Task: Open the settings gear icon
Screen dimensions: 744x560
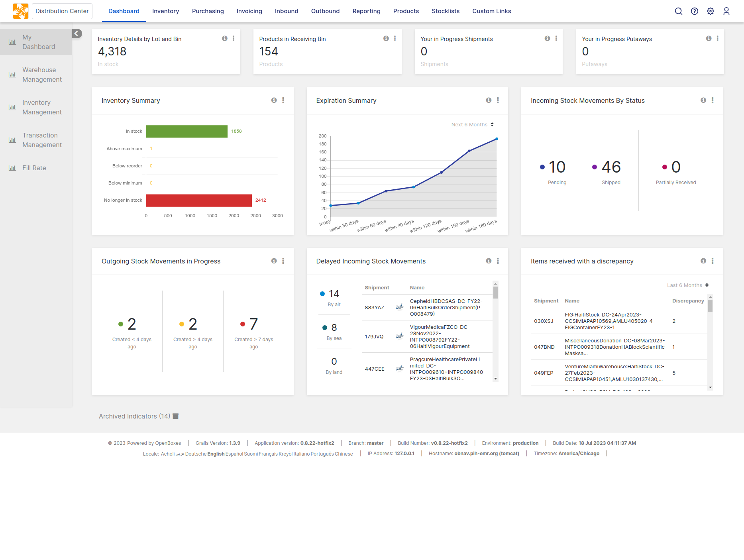Action: point(710,11)
